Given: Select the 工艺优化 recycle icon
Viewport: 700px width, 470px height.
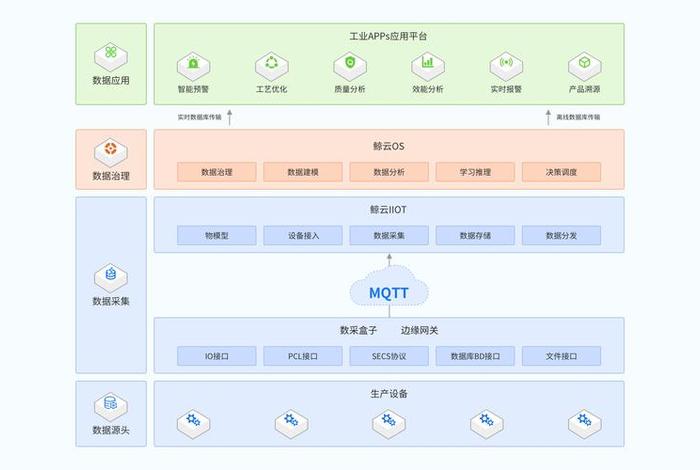Looking at the screenshot, I should (x=271, y=67).
